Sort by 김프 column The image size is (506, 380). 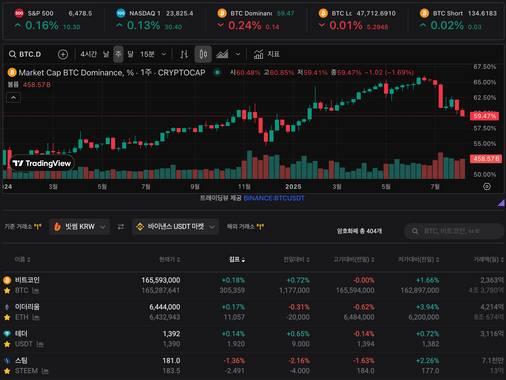237,259
